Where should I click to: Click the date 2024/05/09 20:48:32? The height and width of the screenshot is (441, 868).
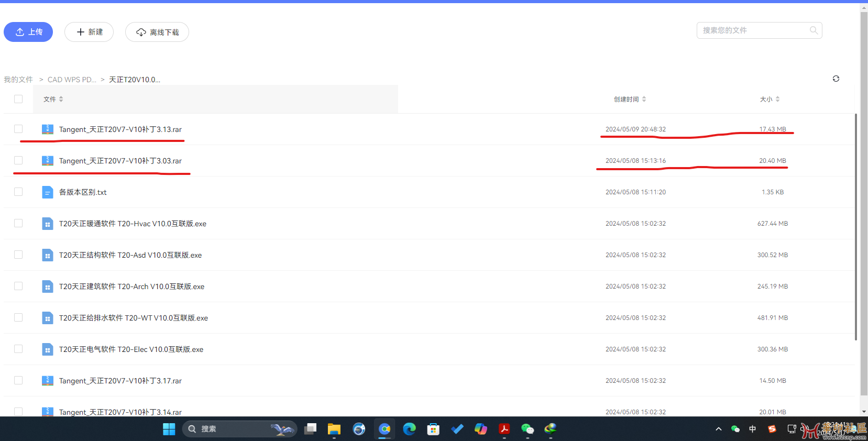(x=636, y=129)
